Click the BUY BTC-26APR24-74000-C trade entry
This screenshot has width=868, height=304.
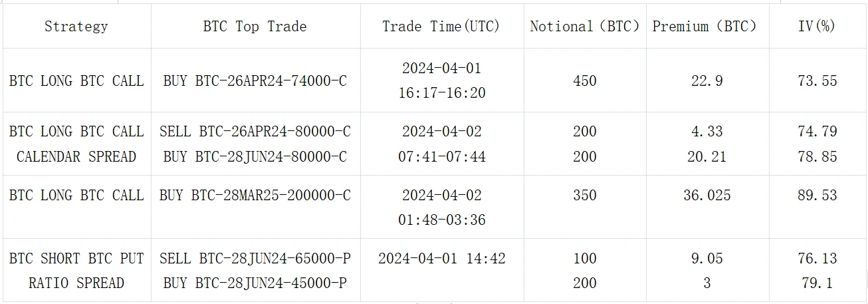255,81
